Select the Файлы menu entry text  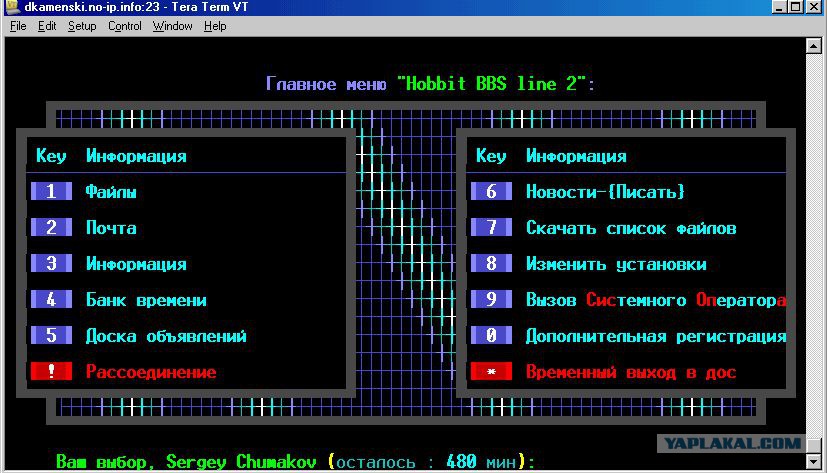[111, 191]
